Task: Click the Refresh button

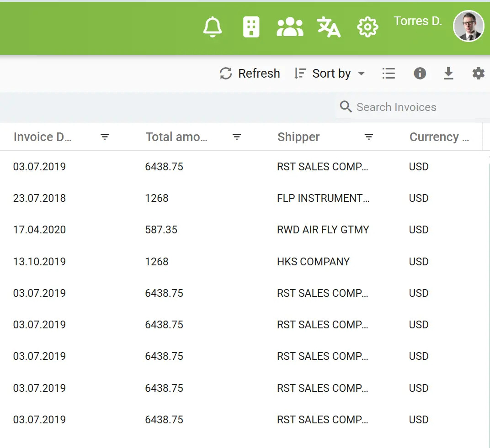Action: [x=250, y=74]
